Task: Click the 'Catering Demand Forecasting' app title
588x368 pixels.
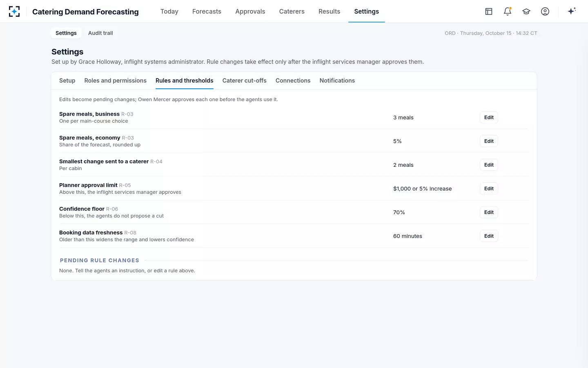Action: 85,12
